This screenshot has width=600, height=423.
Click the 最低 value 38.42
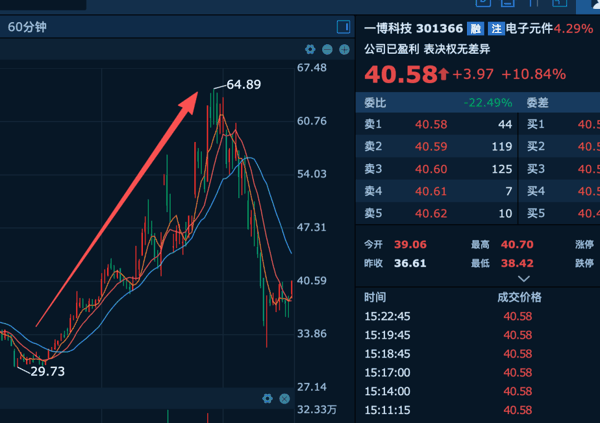[517, 263]
